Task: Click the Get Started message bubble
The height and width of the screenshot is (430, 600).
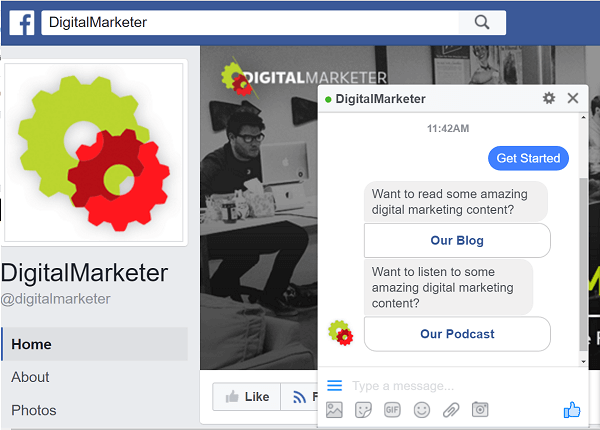Action: [x=528, y=158]
